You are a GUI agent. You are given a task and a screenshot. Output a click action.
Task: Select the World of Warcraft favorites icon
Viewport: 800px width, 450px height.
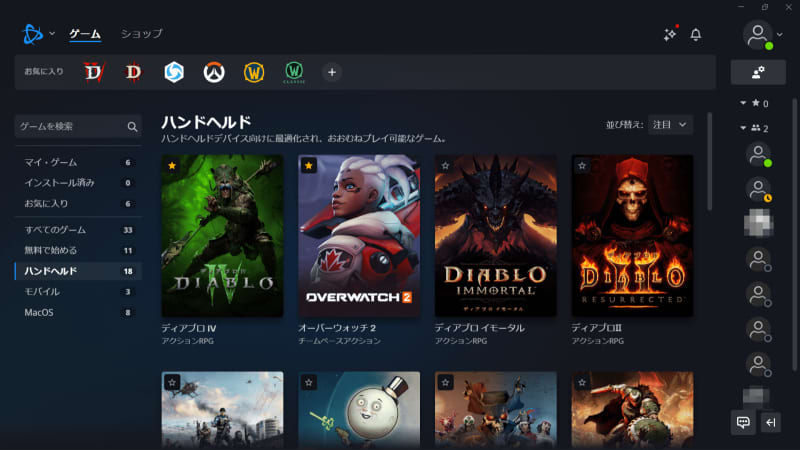254,72
